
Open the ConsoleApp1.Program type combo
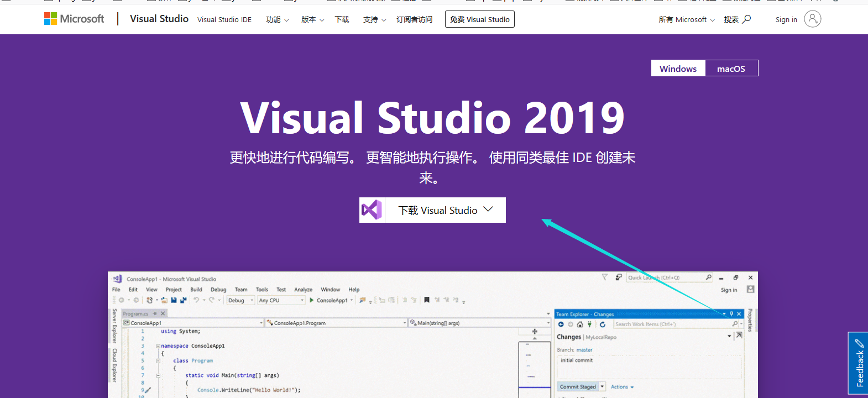pyautogui.click(x=336, y=323)
